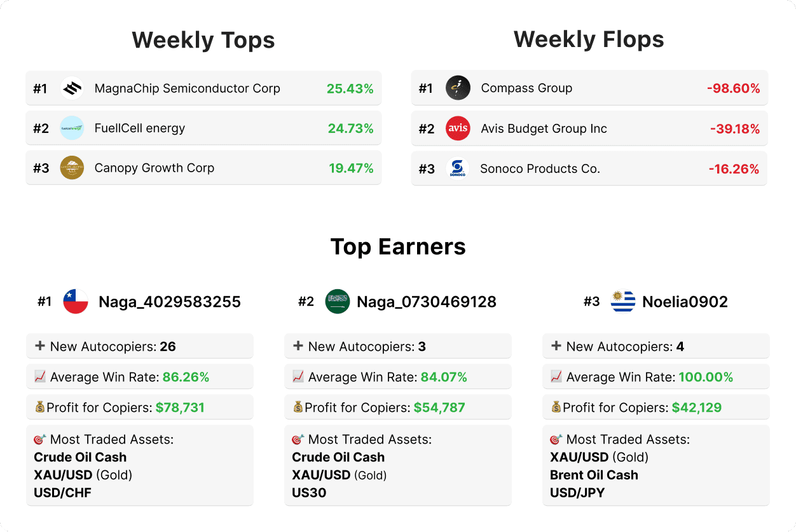Click the Chile flag avatar
Screen dimensions: 796x532
pyautogui.click(x=76, y=301)
